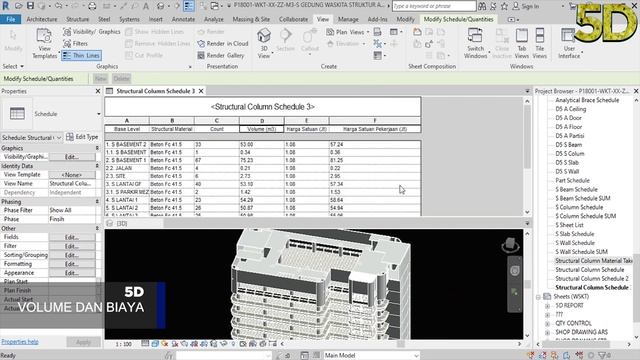Screen dimensions: 640x360
Task: Open Render in Cloud
Action: point(222,43)
